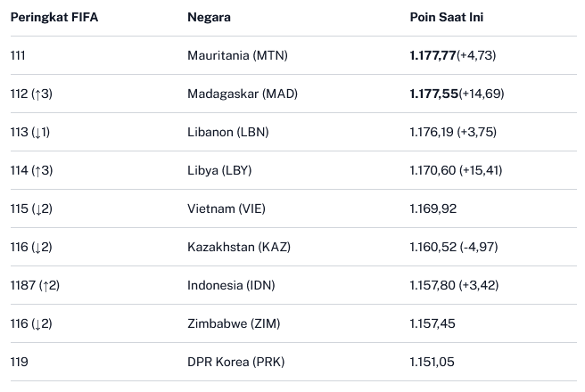
Task: Click Libanon (LBN) in the table
Action: [227, 132]
